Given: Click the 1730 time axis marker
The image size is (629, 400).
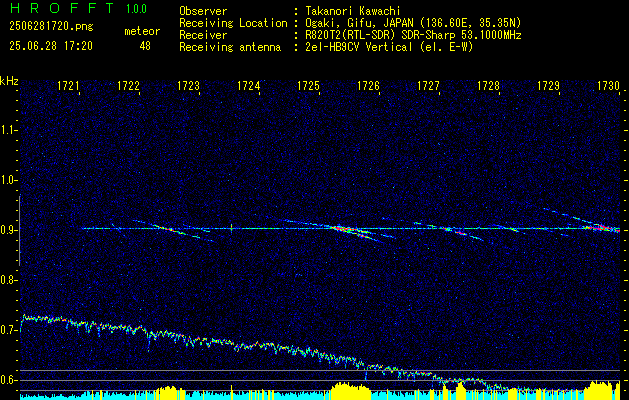Looking at the screenshot, I should pyautogui.click(x=609, y=85).
